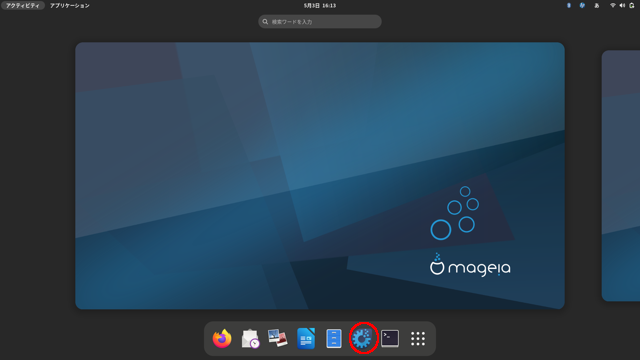Screen dimensions: 640x360
Task: Open Mageia Control Center gear icon
Action: pos(362,338)
